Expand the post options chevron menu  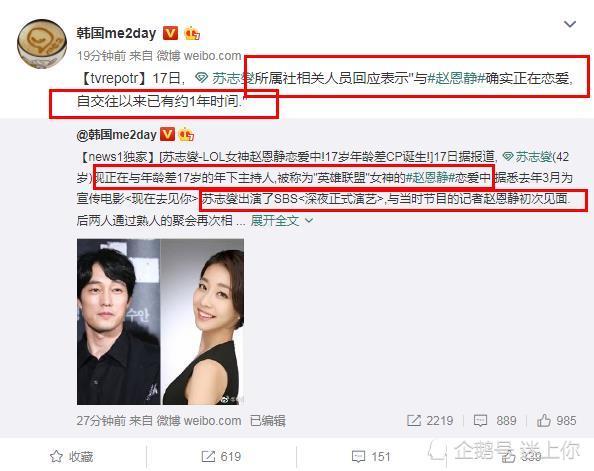[570, 24]
